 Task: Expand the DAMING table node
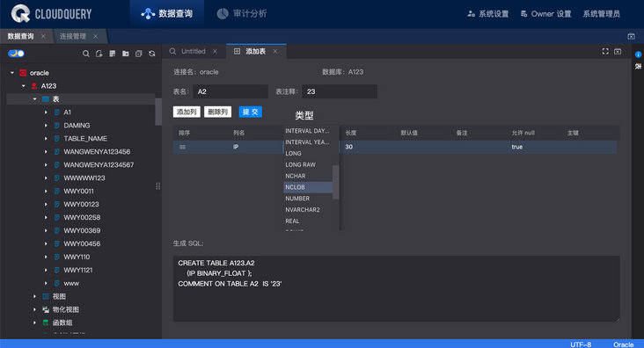click(x=46, y=126)
